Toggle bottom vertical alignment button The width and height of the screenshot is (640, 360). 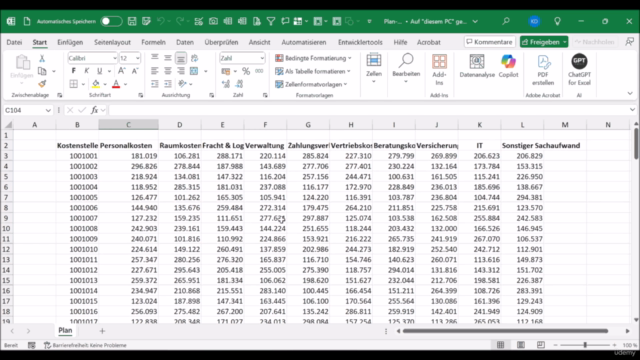[x=181, y=58]
